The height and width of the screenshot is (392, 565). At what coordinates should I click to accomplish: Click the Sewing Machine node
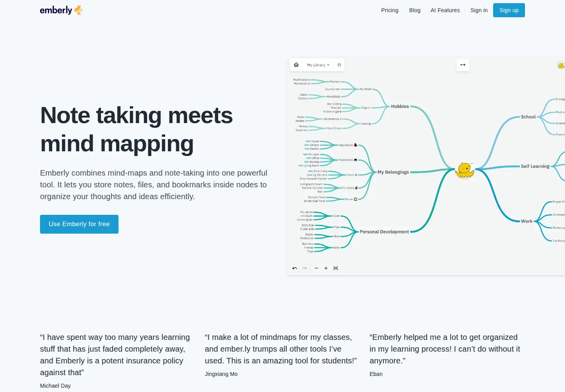pyautogui.click(x=317, y=175)
